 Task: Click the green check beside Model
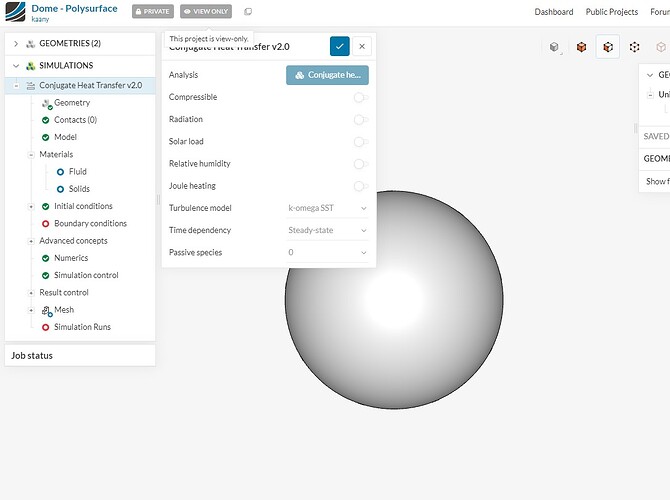46,138
